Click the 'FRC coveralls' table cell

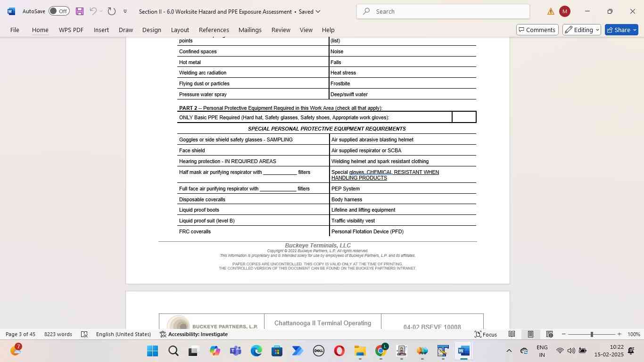pyautogui.click(x=253, y=231)
